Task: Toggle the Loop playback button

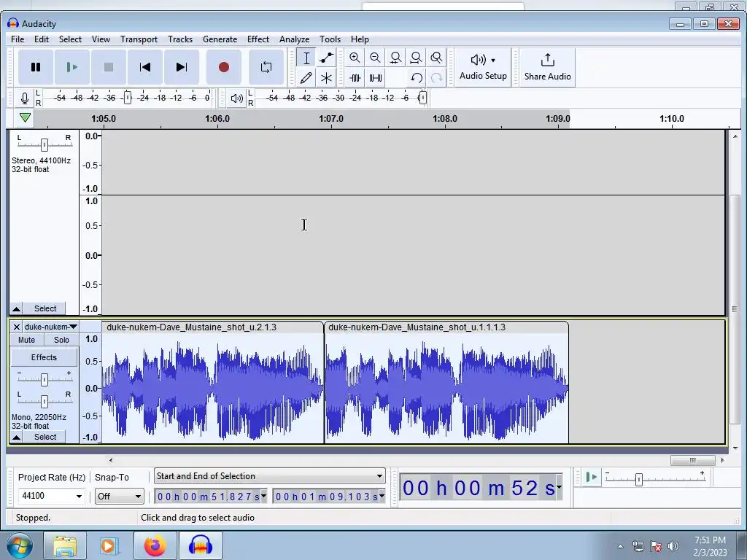Action: point(266,67)
